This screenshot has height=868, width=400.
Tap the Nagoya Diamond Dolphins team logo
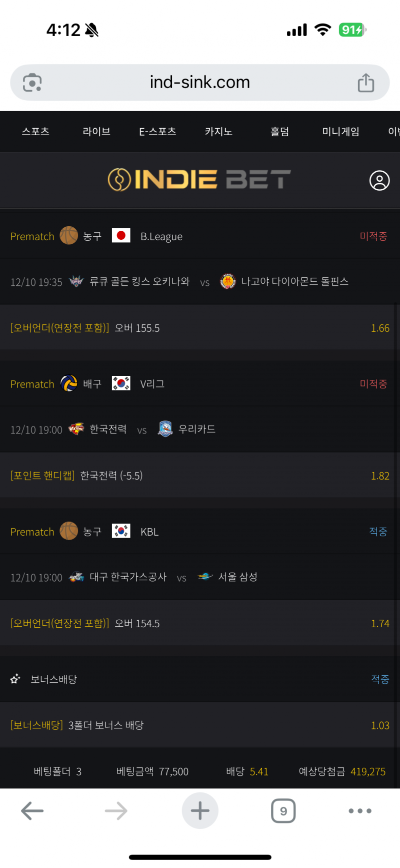point(228,281)
